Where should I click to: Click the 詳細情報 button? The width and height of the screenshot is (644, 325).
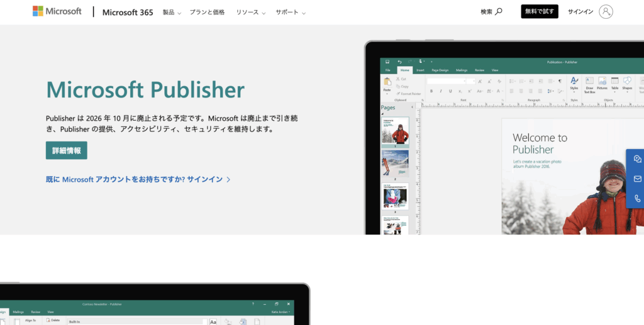(67, 150)
